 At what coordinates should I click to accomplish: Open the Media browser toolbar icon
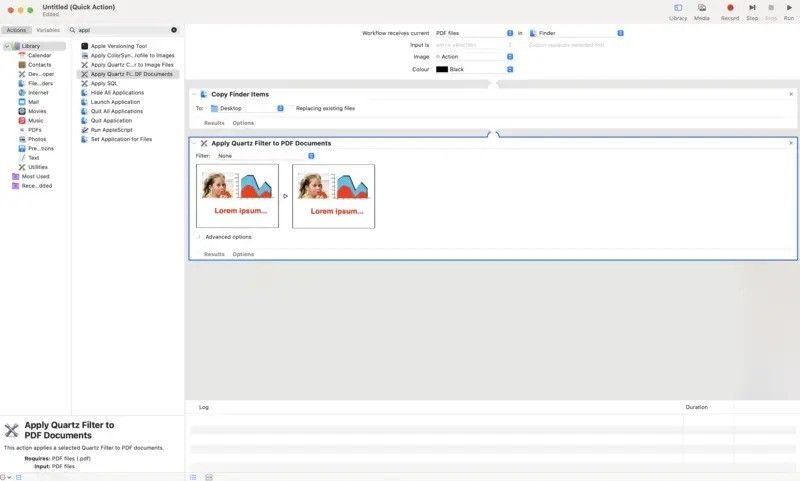(x=702, y=8)
